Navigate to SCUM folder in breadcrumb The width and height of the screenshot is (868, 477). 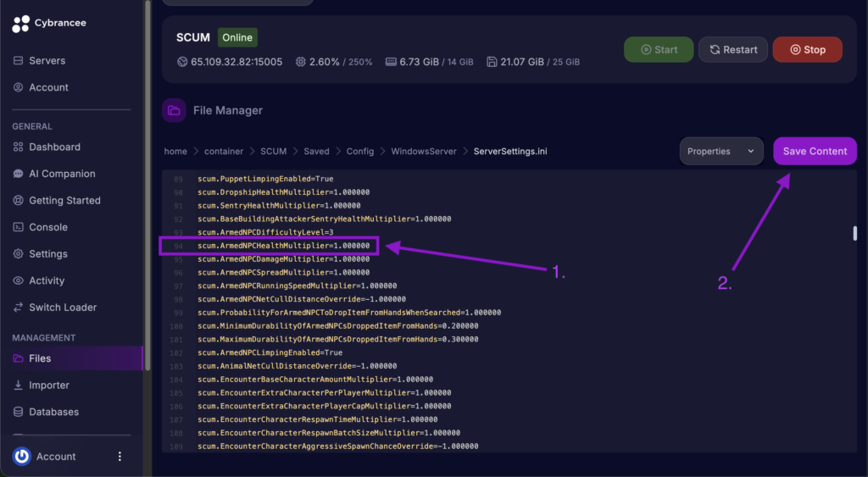(x=274, y=151)
